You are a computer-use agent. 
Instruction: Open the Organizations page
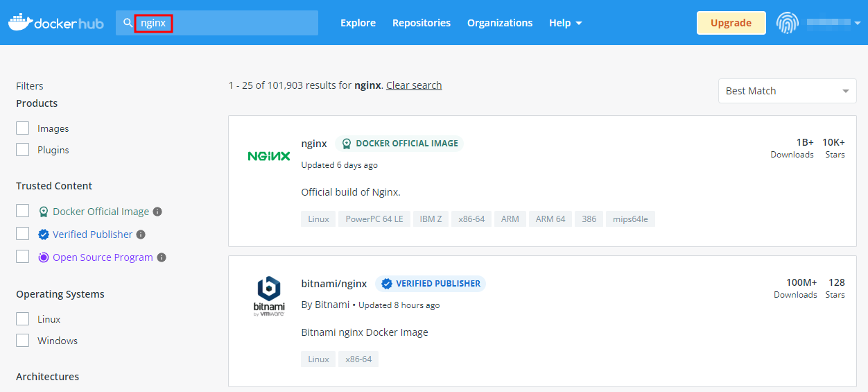[500, 23]
